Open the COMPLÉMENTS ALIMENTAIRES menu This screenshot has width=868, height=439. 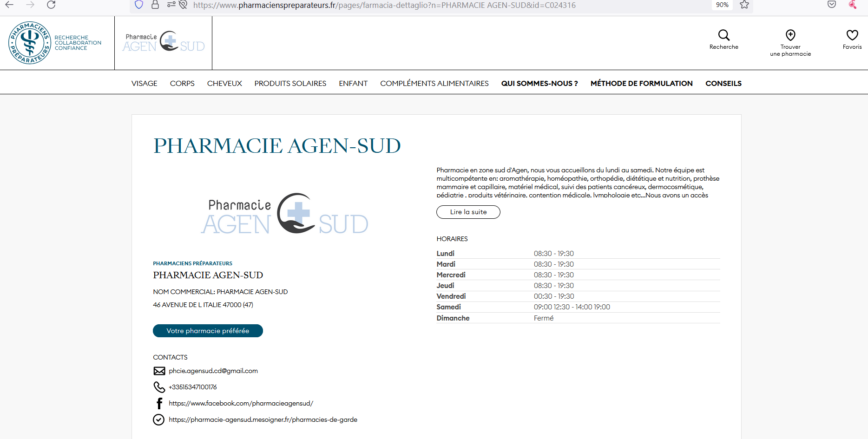(x=434, y=84)
